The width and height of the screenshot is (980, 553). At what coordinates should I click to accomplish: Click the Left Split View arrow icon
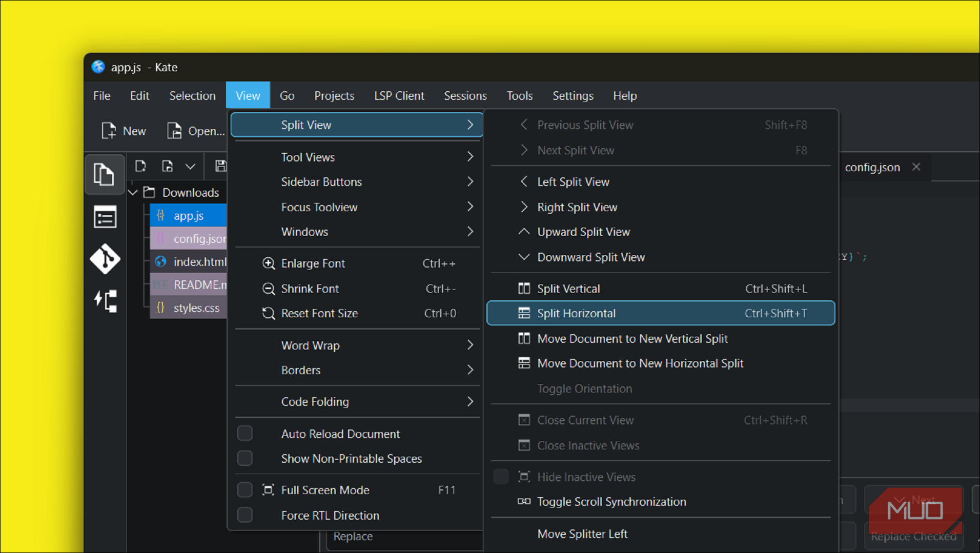[524, 181]
